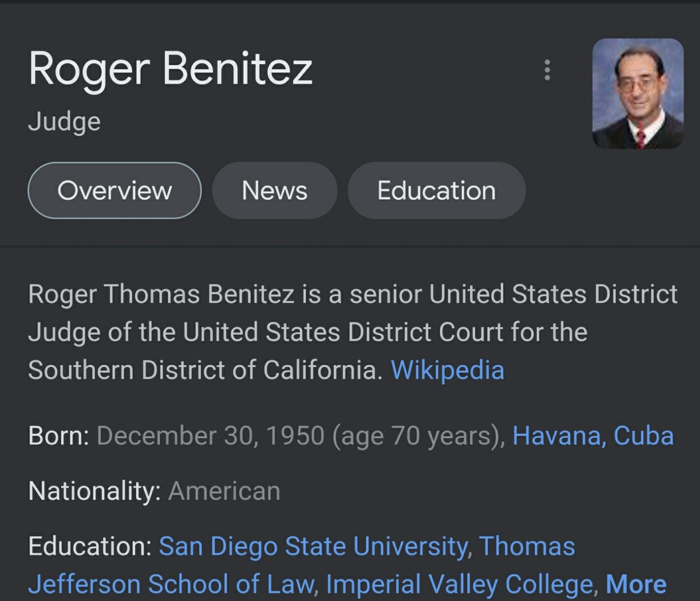Click the Education field label
Screen dimensions: 700x601
pyautogui.click(x=90, y=546)
